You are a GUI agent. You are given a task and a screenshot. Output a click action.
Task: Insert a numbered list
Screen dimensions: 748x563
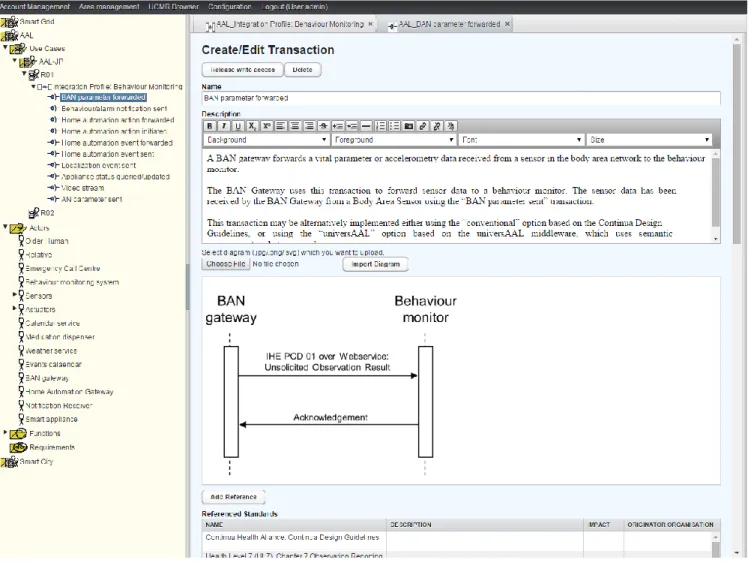(x=380, y=126)
